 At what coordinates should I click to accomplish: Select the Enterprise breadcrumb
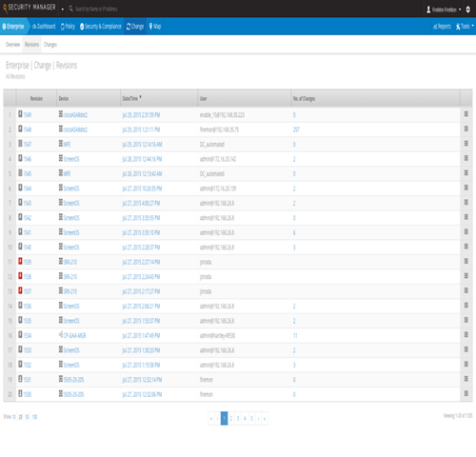tap(13, 27)
